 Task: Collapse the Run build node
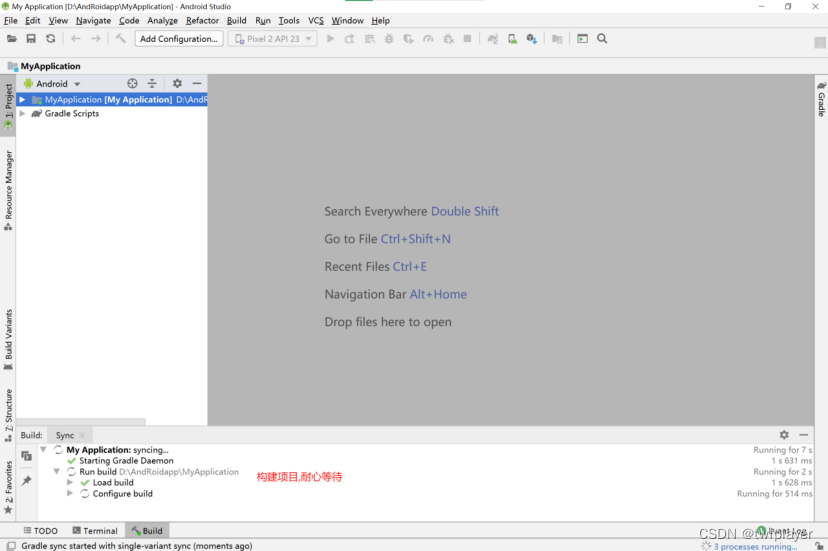pos(57,471)
